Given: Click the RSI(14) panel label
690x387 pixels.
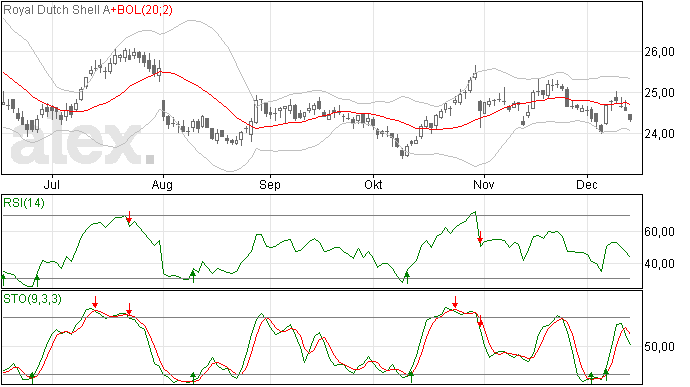Looking at the screenshot, I should click(24, 203).
